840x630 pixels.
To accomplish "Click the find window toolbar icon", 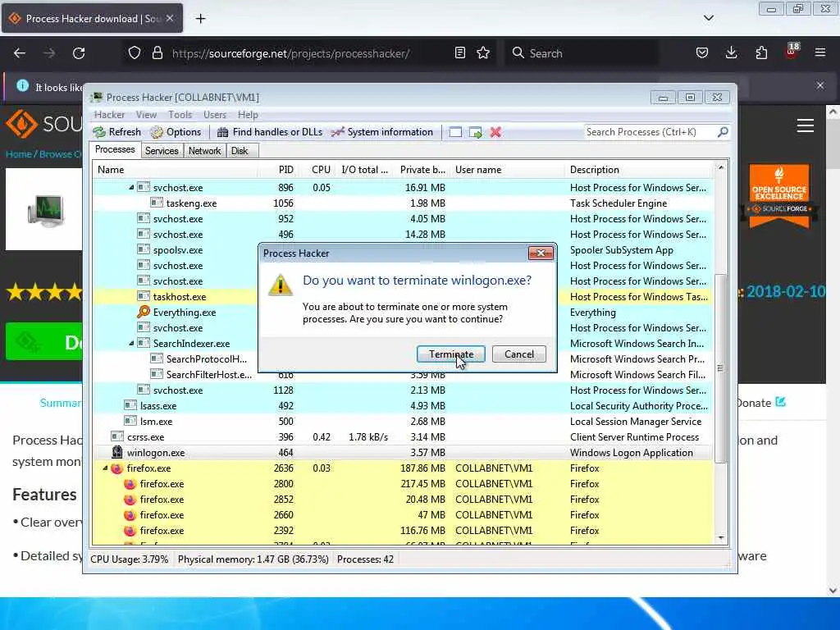I will pos(455,132).
